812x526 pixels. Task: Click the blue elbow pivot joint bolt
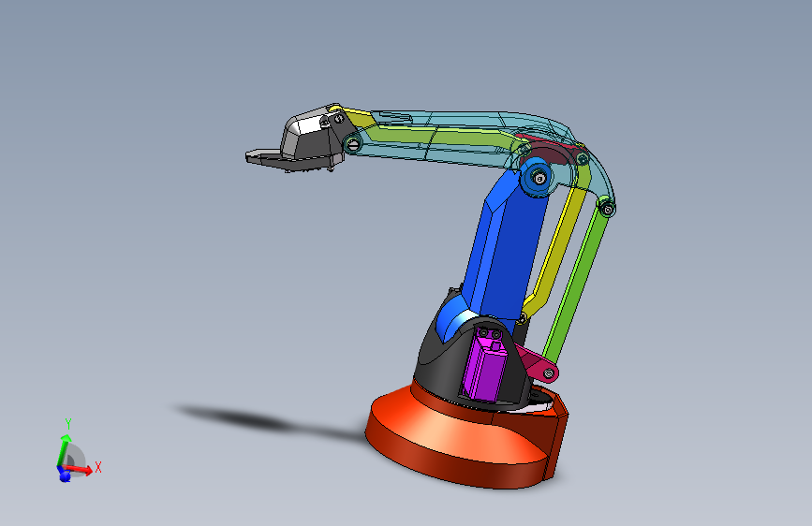[539, 179]
